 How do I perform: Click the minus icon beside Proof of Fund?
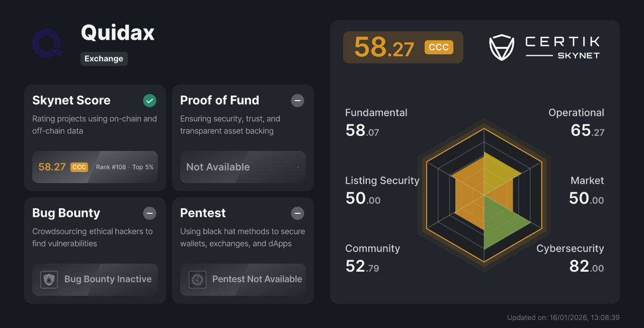(x=297, y=101)
